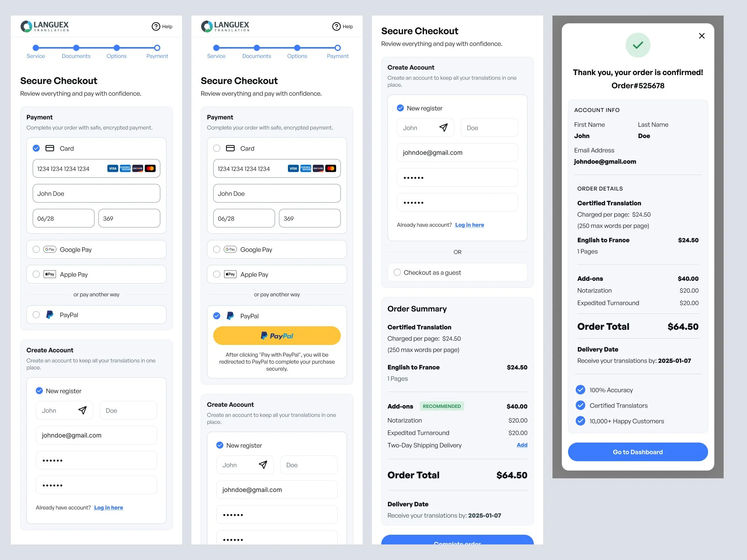Click the Google Pay badge icon
Viewport: 747px width, 560px height.
[x=50, y=249]
